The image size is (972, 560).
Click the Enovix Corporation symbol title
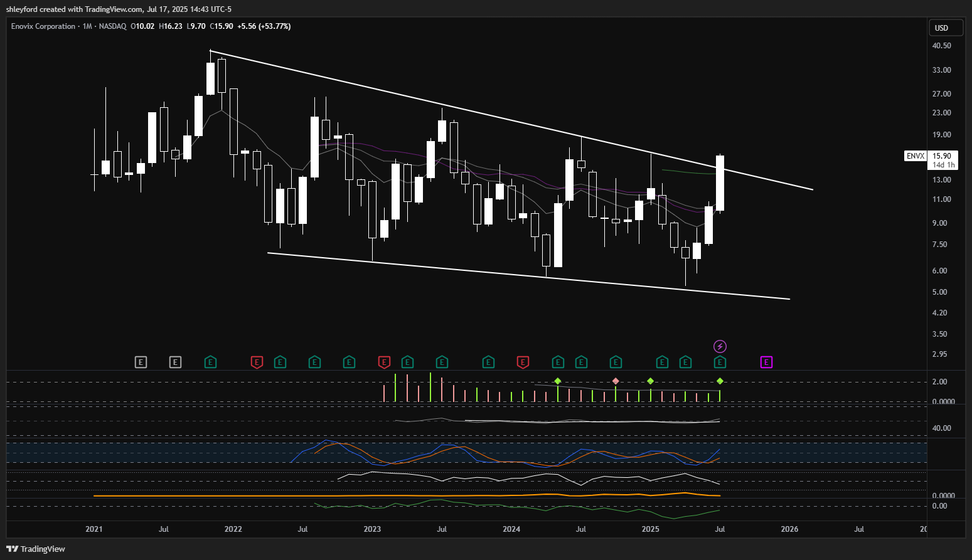(x=43, y=26)
